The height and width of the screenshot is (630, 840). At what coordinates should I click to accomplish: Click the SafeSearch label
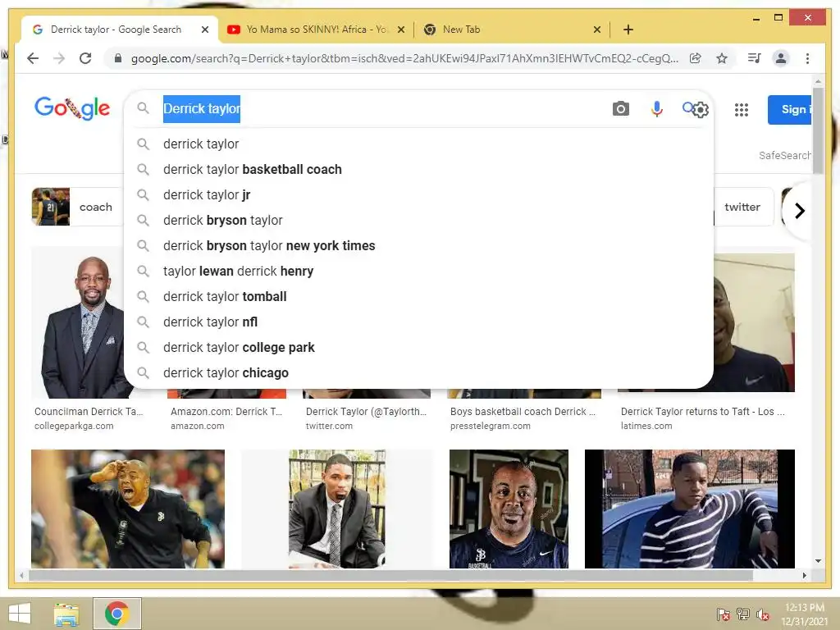pos(785,155)
